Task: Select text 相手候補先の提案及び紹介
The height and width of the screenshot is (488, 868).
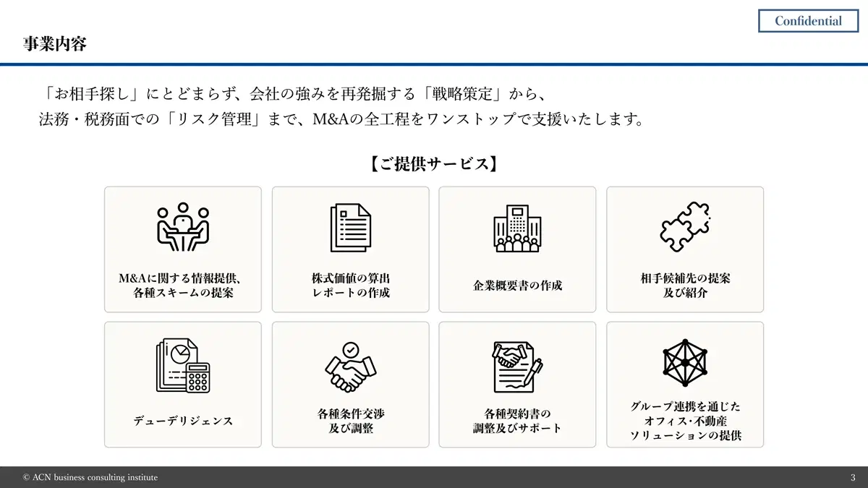Action: 684,286
